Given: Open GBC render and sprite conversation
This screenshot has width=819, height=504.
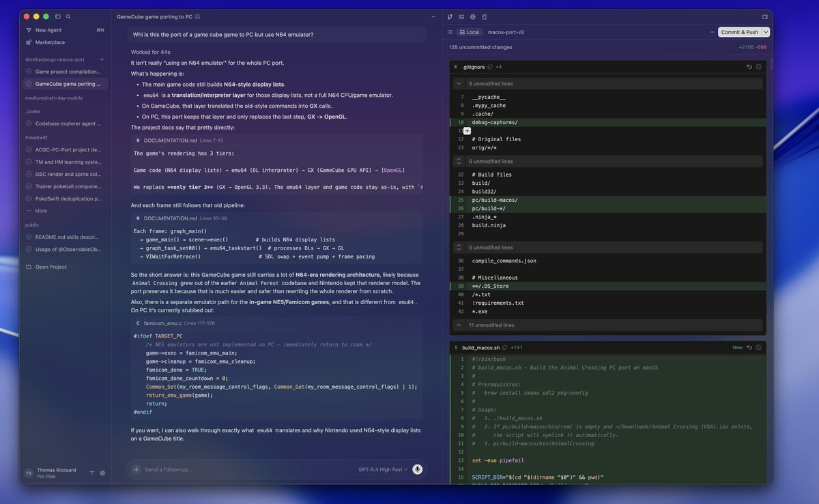Looking at the screenshot, I should 65,174.
